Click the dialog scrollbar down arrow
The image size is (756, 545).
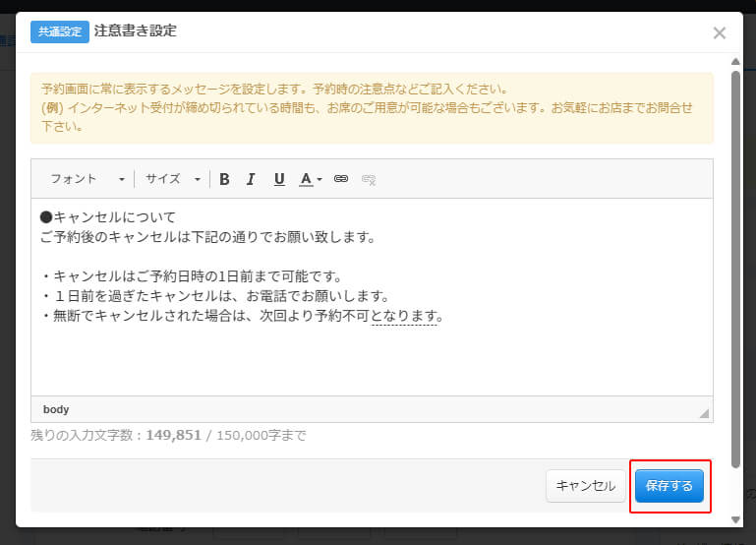tap(736, 518)
